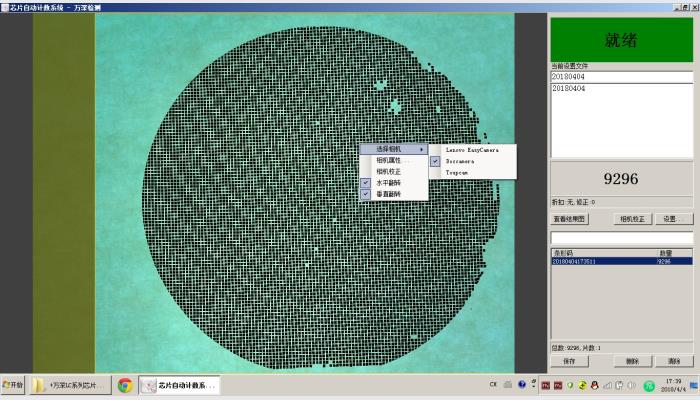
Task: Click the volume speaker icon in tray
Action: pos(633,386)
